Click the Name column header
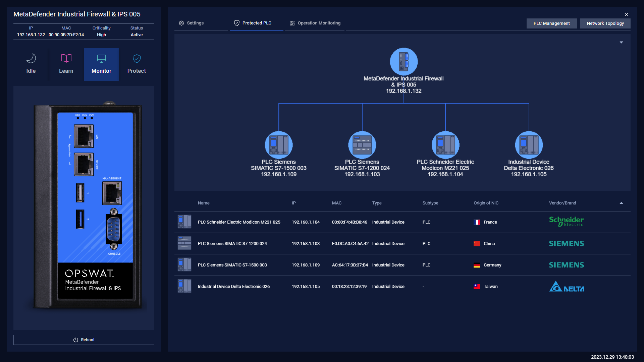 click(204, 203)
